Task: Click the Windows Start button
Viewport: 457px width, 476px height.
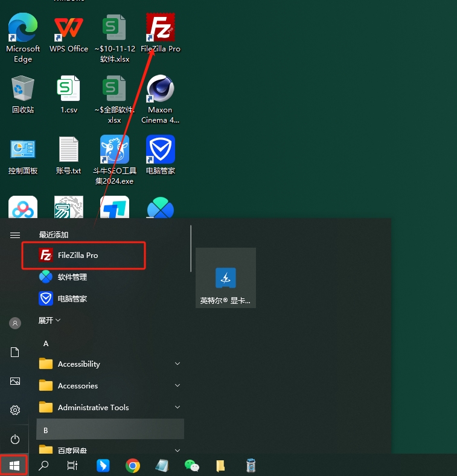Action: (14, 465)
